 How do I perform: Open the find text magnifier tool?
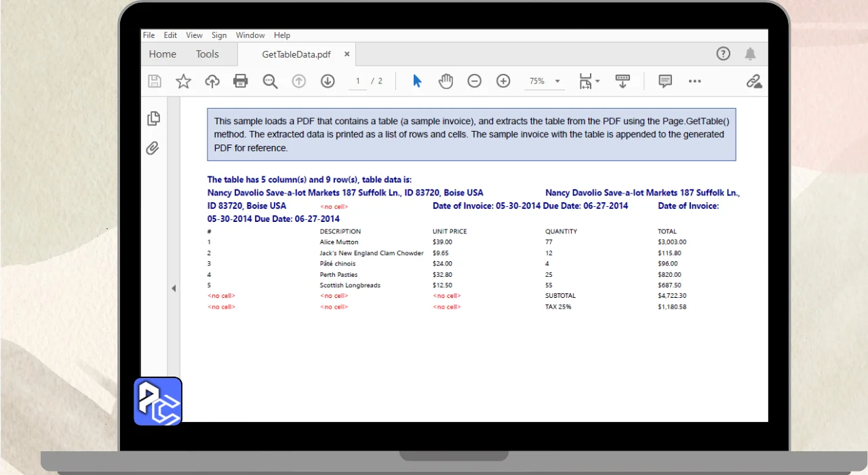(270, 81)
